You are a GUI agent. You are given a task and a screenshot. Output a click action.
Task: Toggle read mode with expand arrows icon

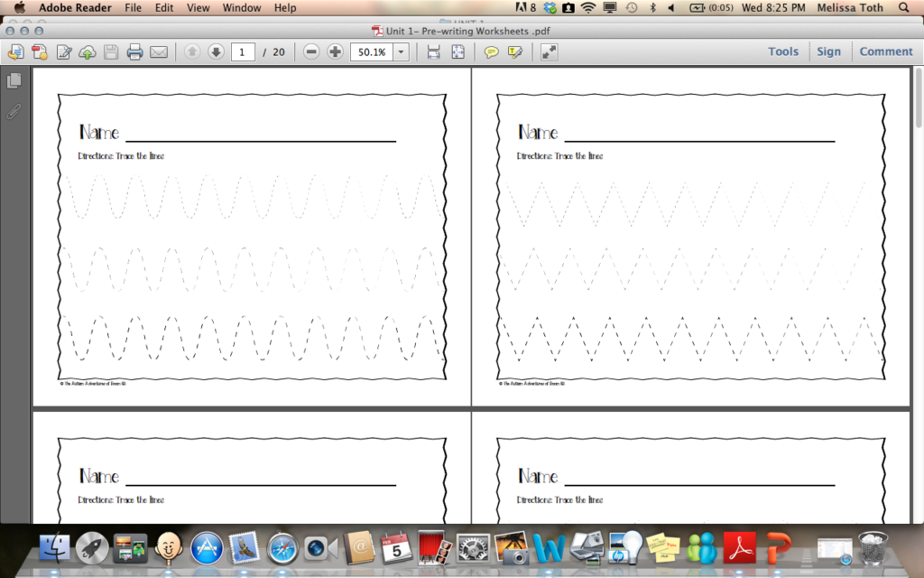[x=549, y=51]
